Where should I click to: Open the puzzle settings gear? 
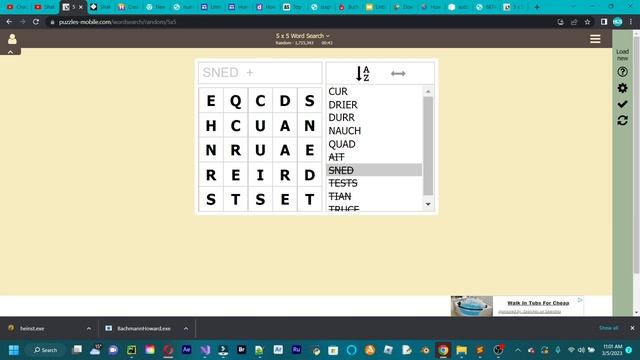(622, 88)
